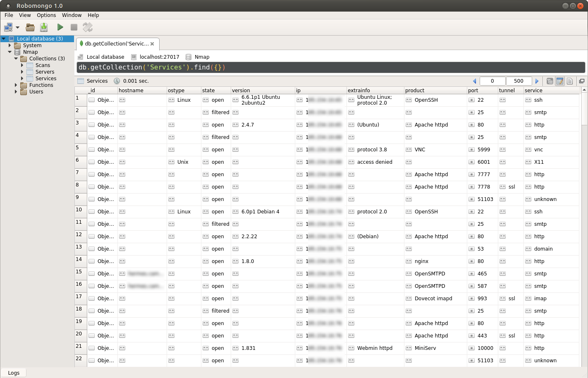Click the batch size field showing 500
This screenshot has height=378, width=588.
(519, 81)
